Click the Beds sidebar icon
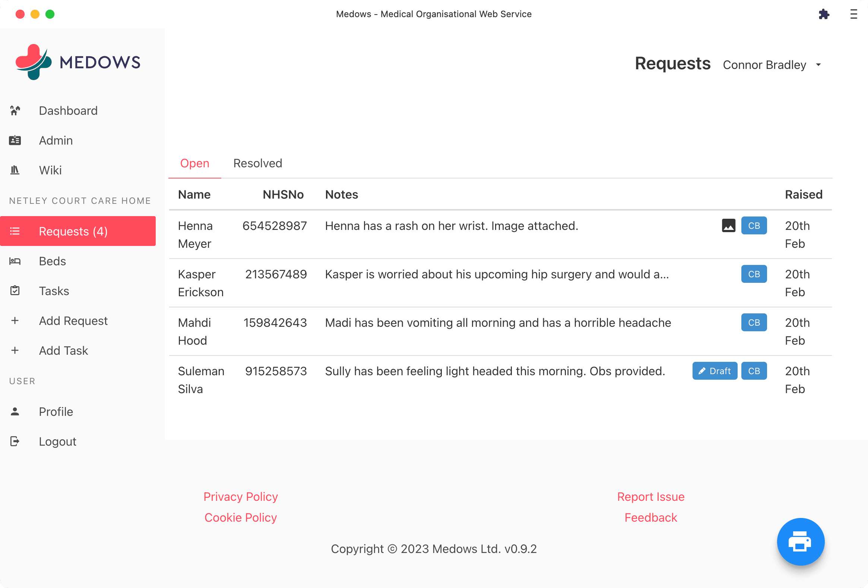The width and height of the screenshot is (868, 588). point(15,261)
